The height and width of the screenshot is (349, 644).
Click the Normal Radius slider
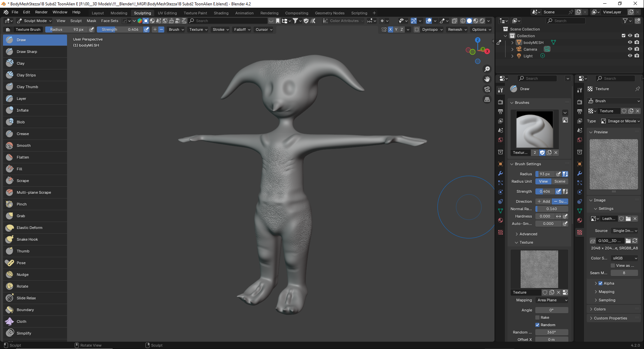tap(552, 209)
